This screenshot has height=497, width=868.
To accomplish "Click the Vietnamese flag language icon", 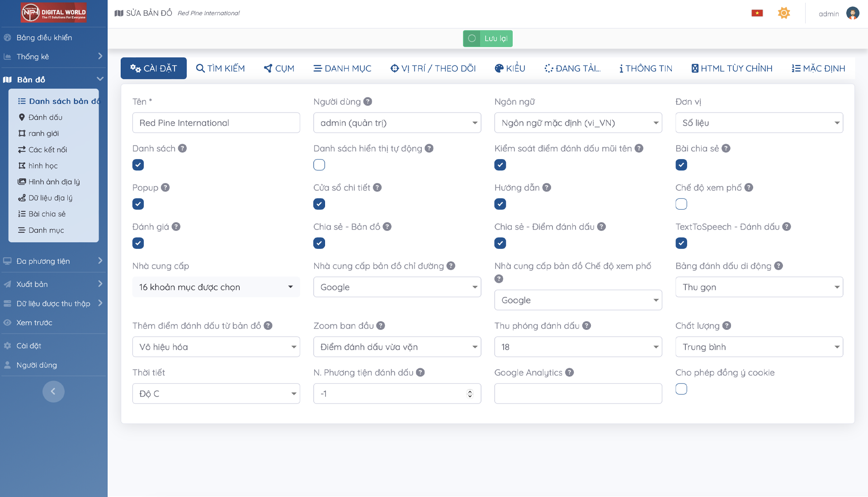I will [x=757, y=13].
